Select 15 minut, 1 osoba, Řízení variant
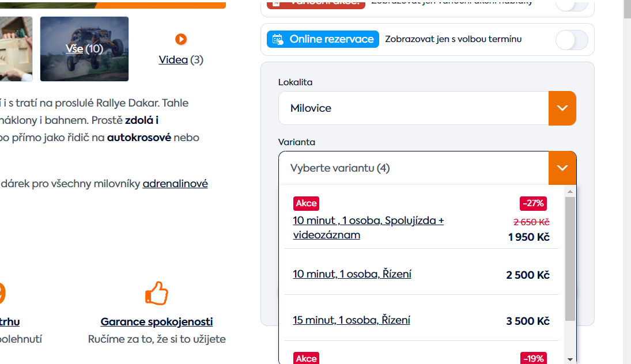Viewport: 631px width, 364px height. click(421, 321)
